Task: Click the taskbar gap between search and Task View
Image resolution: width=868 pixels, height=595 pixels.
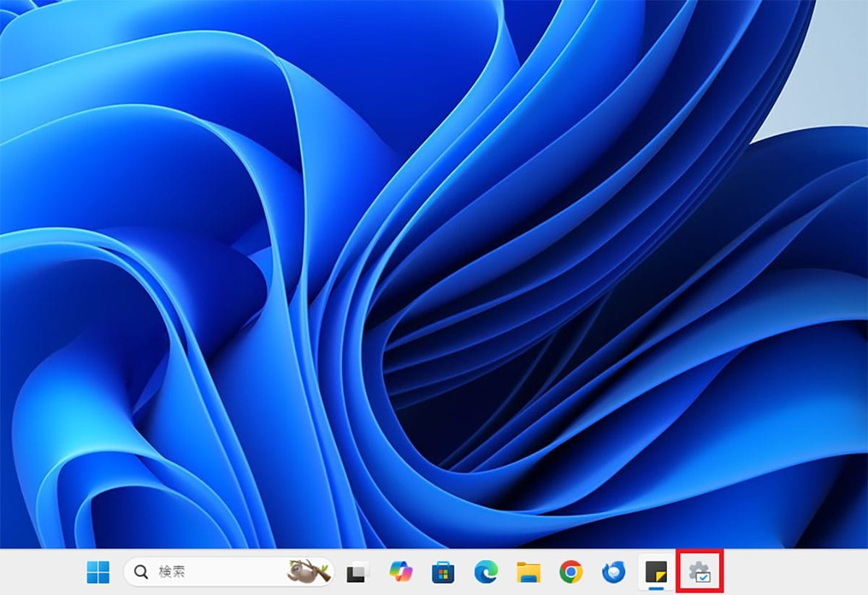Action: 340,573
